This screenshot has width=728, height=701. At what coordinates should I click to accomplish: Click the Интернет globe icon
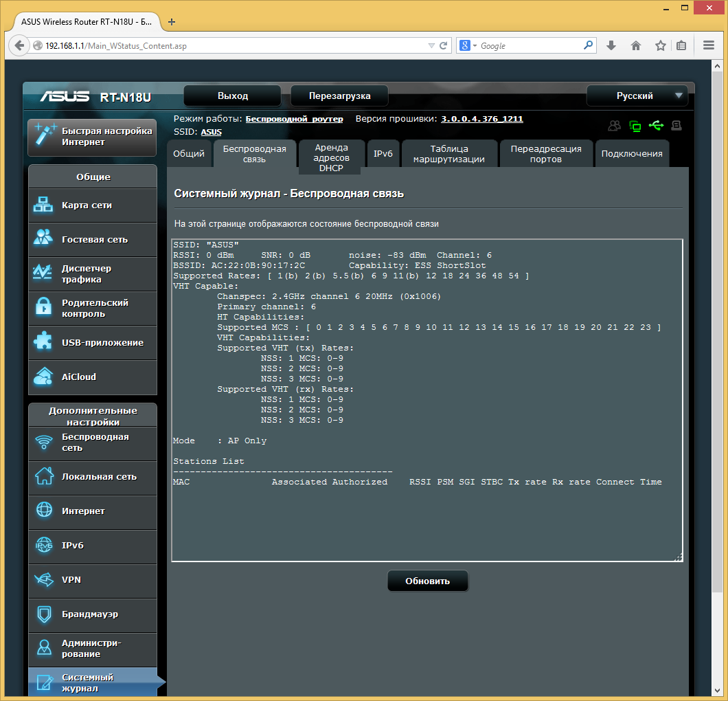click(x=44, y=510)
